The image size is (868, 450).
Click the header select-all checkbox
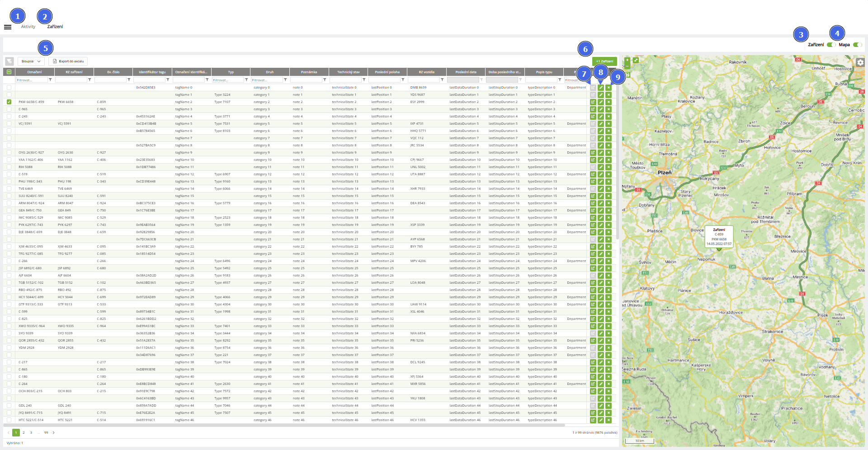9,72
